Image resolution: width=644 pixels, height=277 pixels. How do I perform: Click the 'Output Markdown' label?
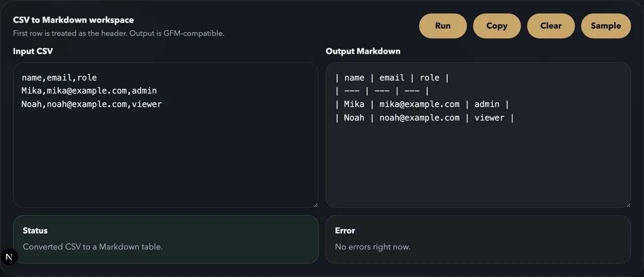[363, 51]
